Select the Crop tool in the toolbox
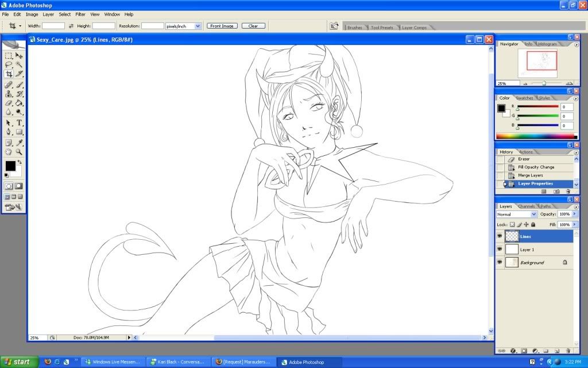Viewport: 588px width, 368px height. pos(9,74)
